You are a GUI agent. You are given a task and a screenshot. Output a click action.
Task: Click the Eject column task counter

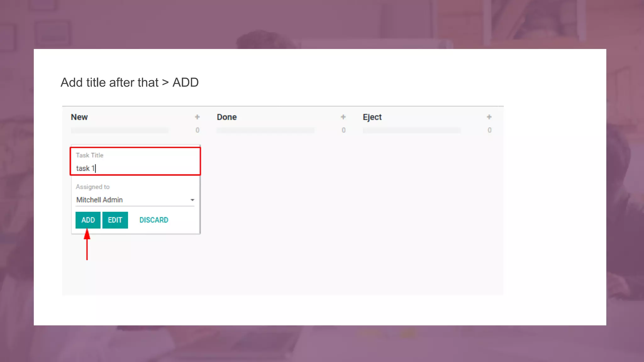coord(489,130)
